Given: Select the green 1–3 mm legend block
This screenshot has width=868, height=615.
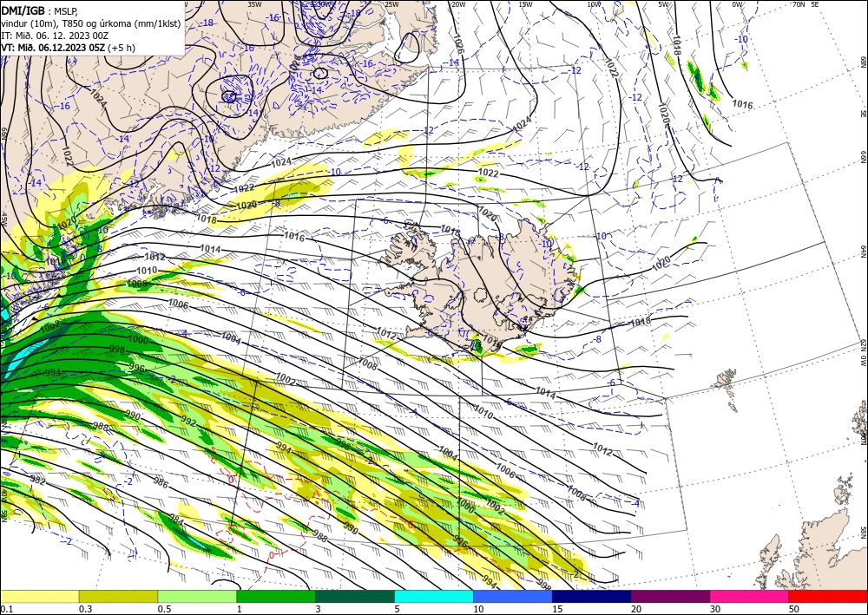Looking at the screenshot, I should [x=276, y=596].
